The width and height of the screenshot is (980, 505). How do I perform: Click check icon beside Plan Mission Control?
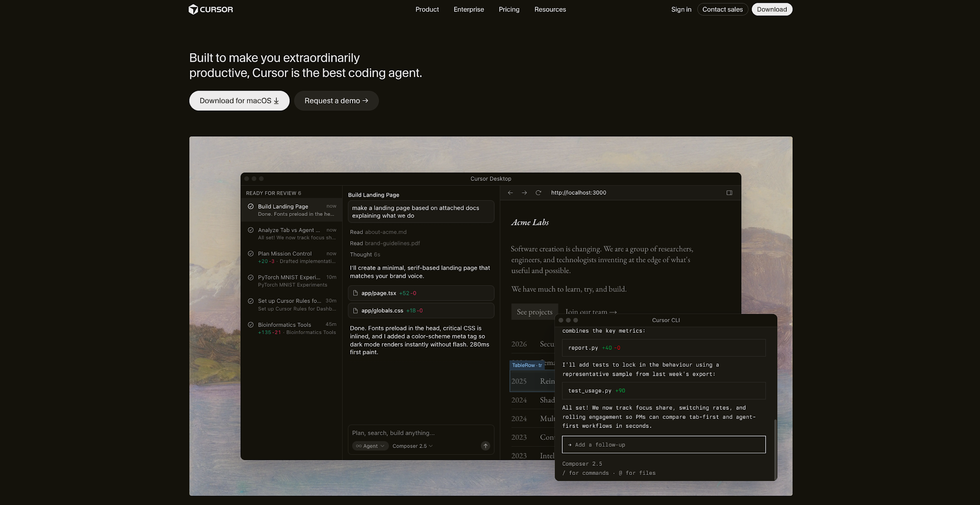[x=250, y=254]
